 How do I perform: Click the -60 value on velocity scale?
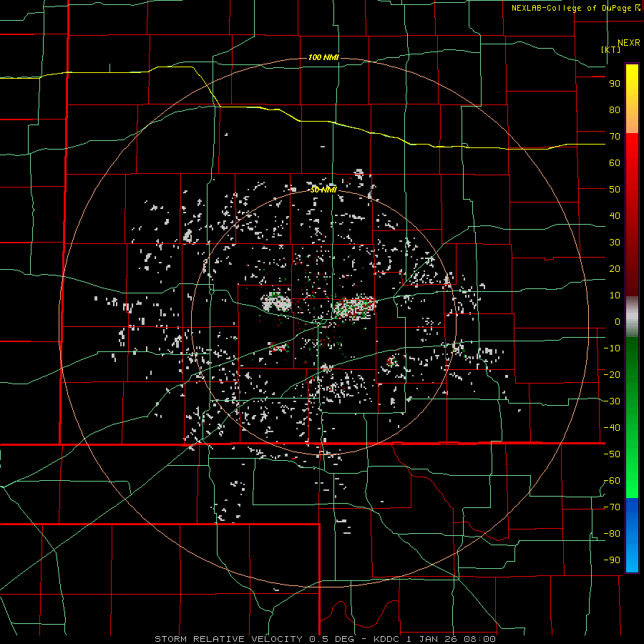(x=612, y=481)
